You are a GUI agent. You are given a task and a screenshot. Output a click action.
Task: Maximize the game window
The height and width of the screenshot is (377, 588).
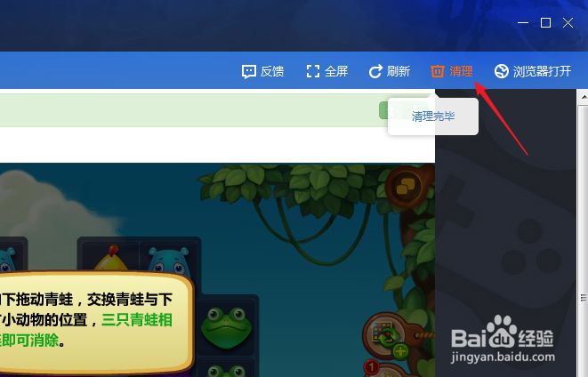pos(545,23)
